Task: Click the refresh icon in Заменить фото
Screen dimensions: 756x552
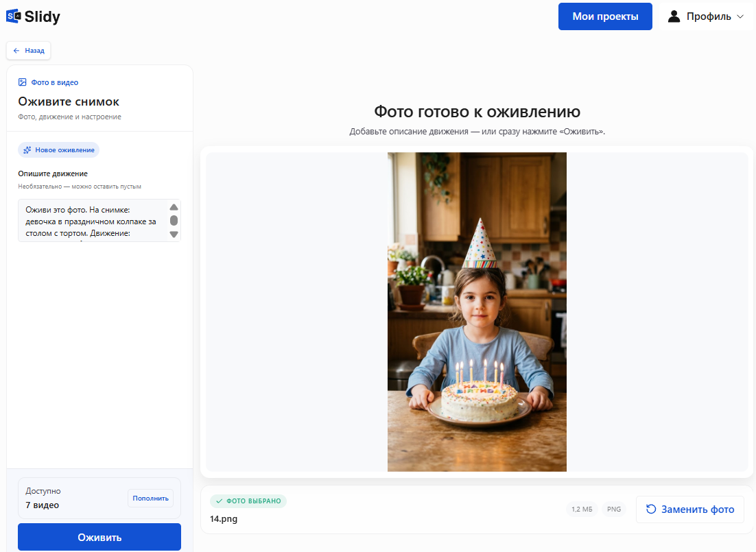Action: coord(651,509)
